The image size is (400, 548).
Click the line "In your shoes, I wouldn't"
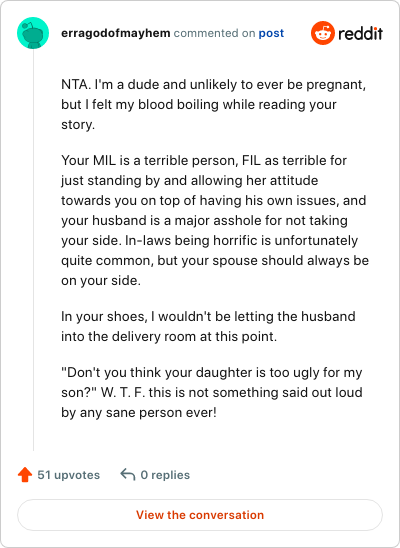point(208,316)
